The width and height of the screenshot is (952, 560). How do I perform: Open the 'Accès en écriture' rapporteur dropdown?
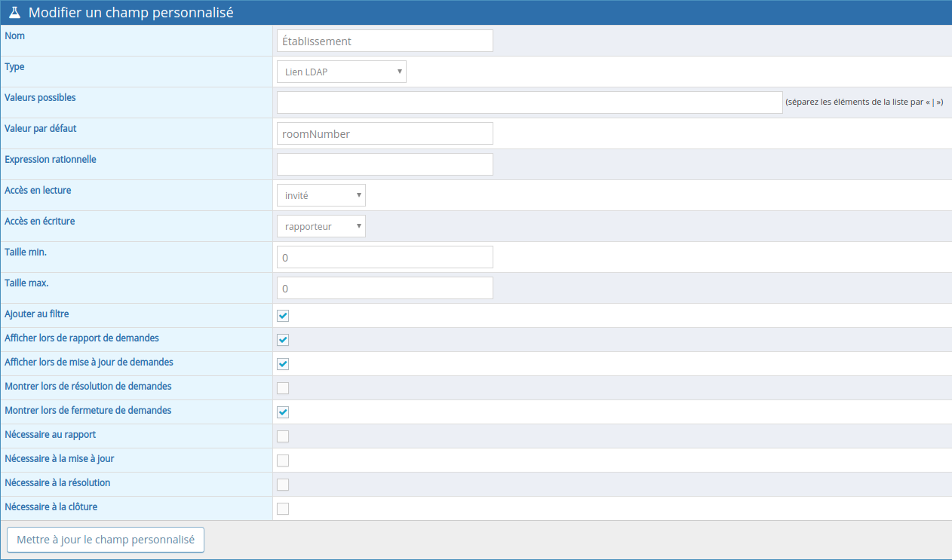click(x=321, y=226)
